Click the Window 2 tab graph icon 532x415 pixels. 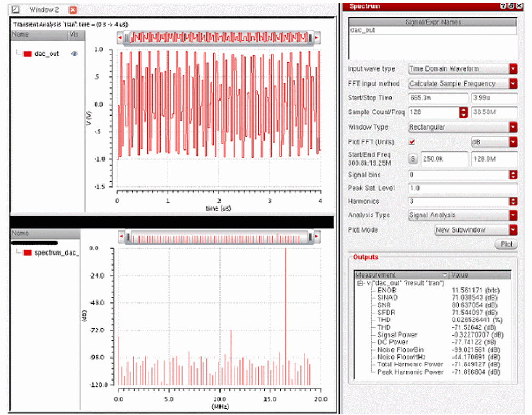pos(16,10)
